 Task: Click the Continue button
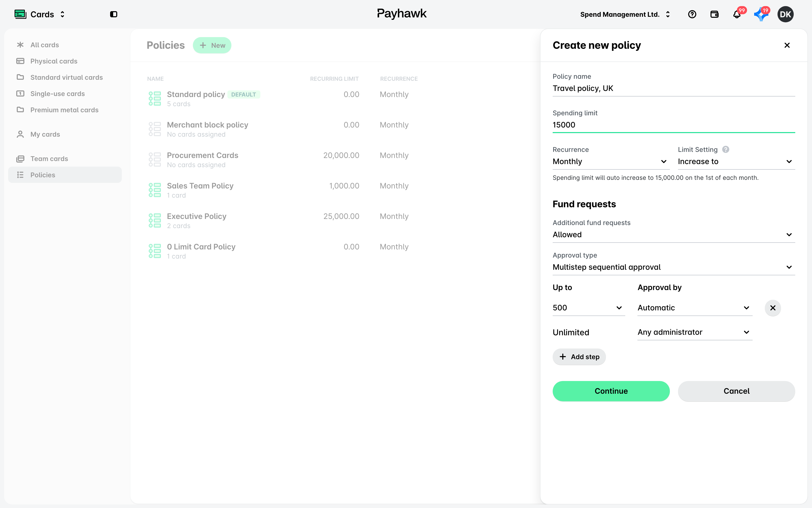(611, 391)
